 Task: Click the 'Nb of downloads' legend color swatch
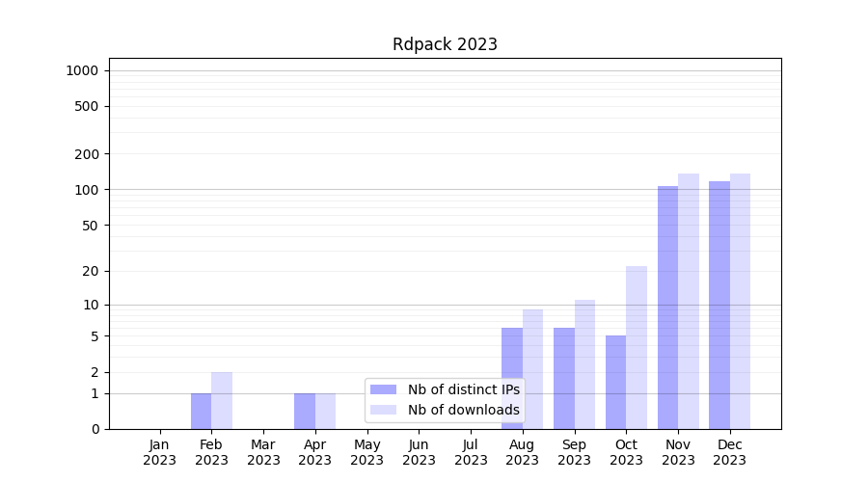coord(383,410)
